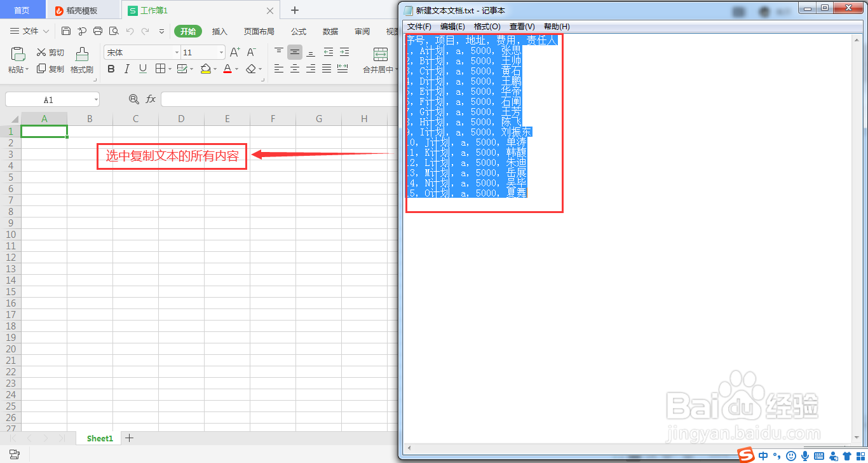Click the eraser clear formatting icon

click(251, 69)
